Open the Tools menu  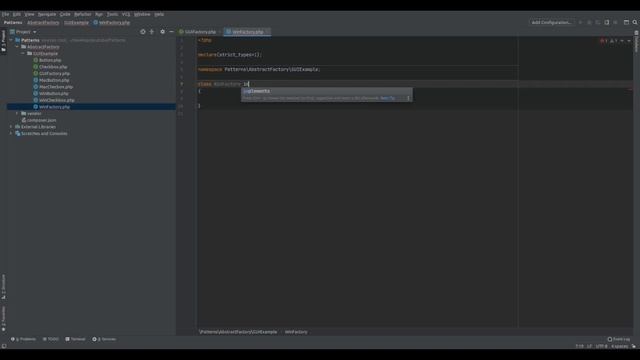pyautogui.click(x=112, y=14)
